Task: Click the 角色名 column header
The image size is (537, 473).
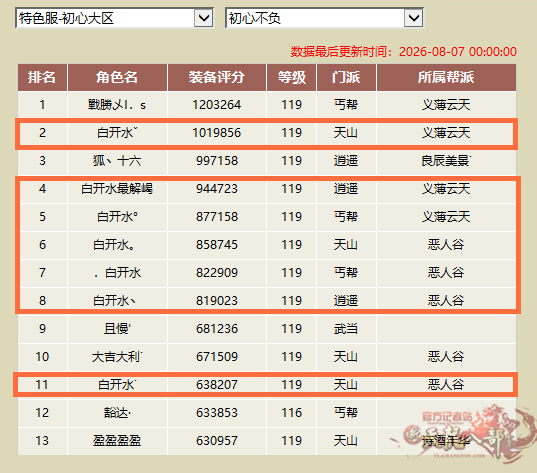Action: tap(117, 77)
